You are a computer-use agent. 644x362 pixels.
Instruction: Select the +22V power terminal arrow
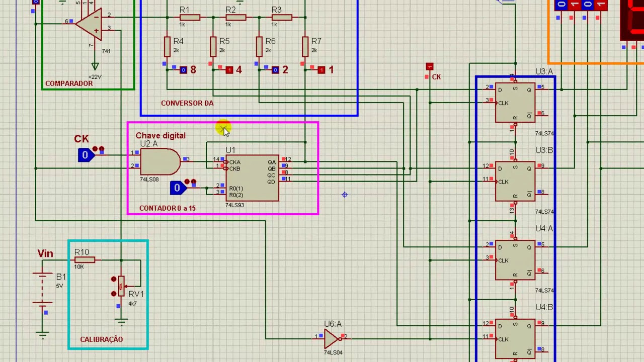pos(95,65)
